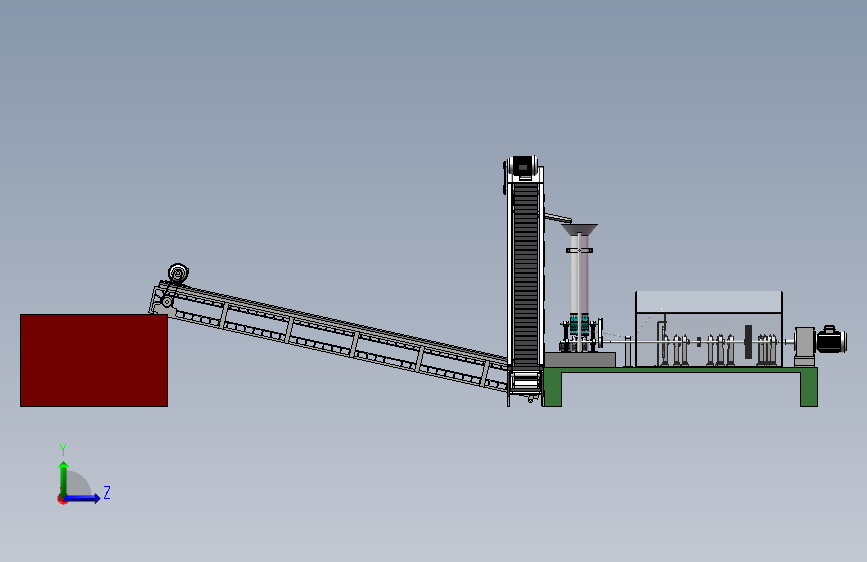
Task: Select the dark red rectangular block
Action: pyautogui.click(x=94, y=360)
